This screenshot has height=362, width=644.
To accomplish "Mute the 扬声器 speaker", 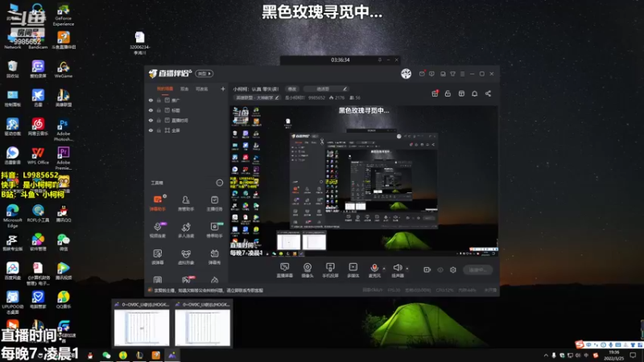I will pos(397,270).
